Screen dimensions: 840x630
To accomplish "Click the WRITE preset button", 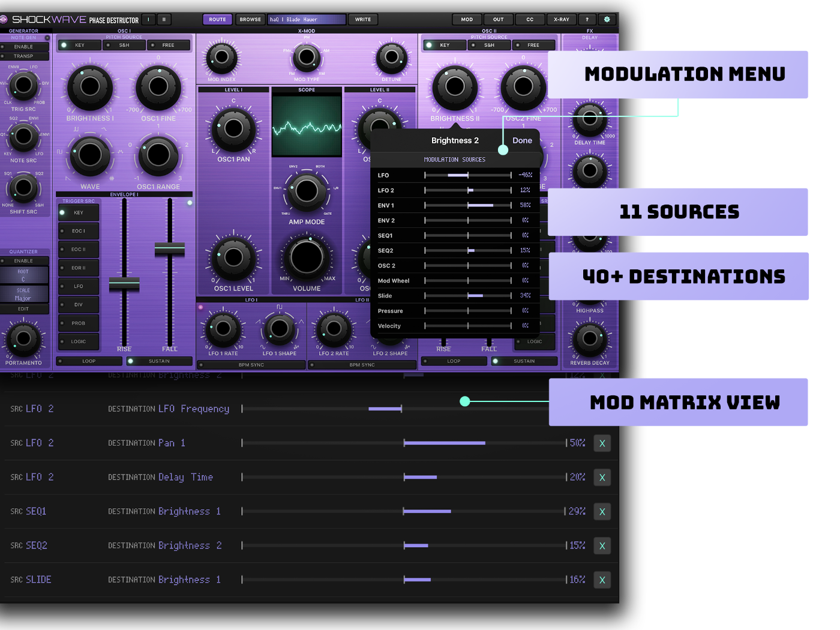I will tap(363, 19).
